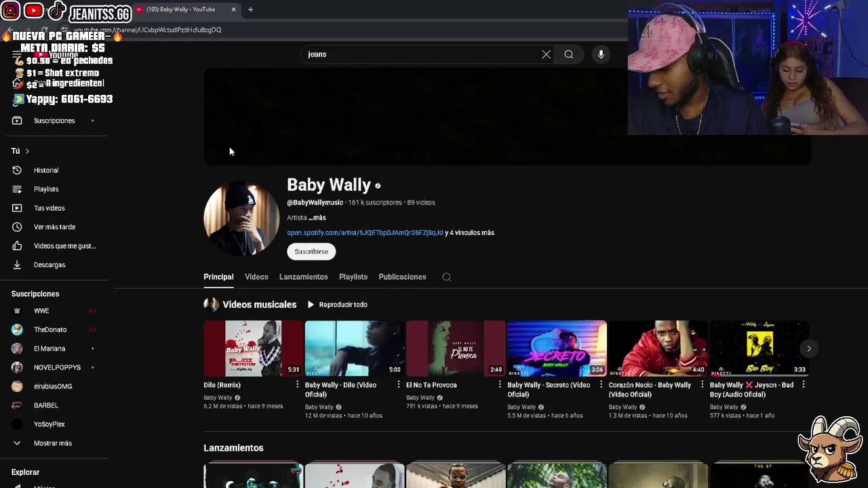Play the El No Te Provoca thumbnail

click(456, 348)
